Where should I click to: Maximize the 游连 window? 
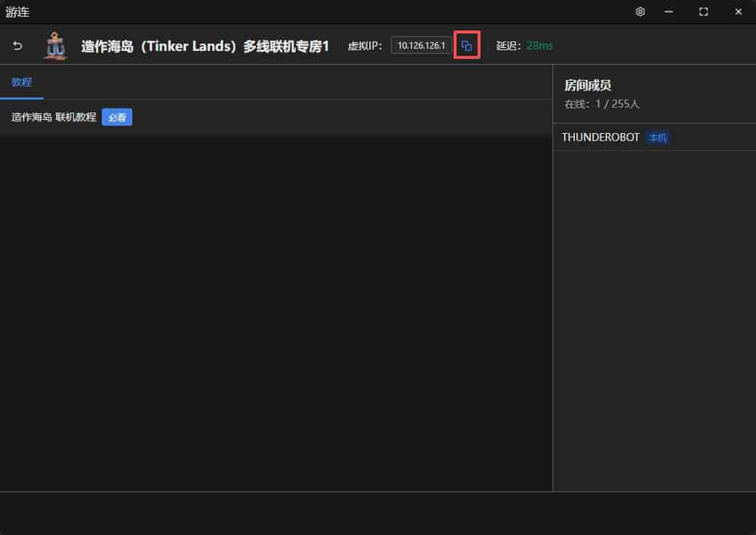tap(704, 12)
